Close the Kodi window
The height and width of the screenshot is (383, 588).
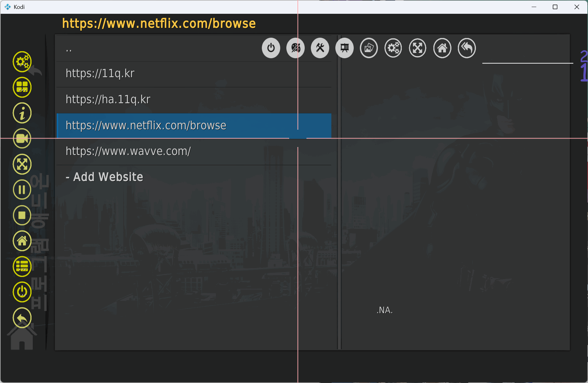point(577,7)
